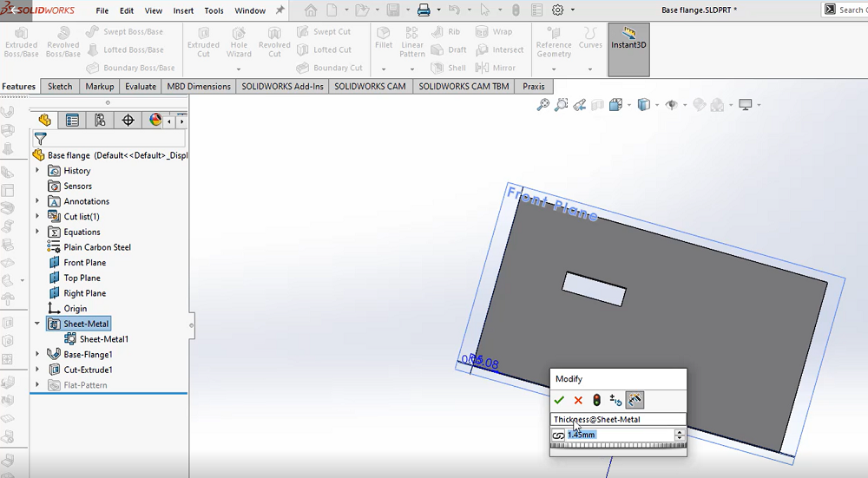Click the Modify value spinner arrows

(x=680, y=435)
